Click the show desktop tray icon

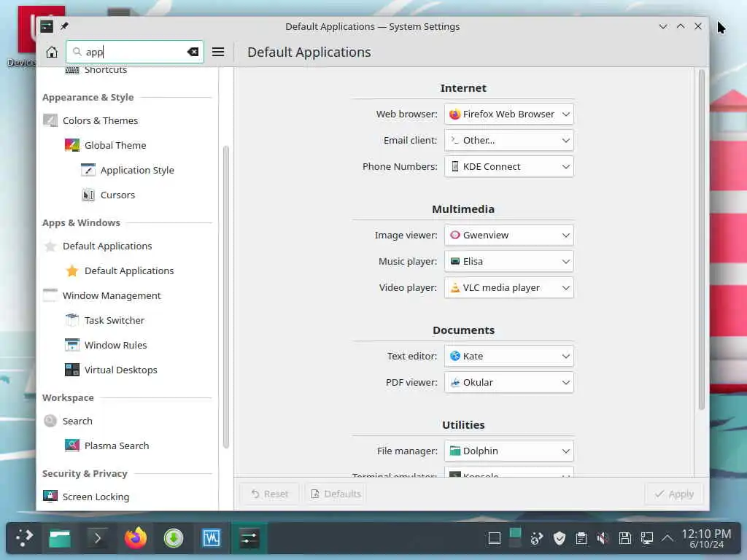click(x=495, y=538)
